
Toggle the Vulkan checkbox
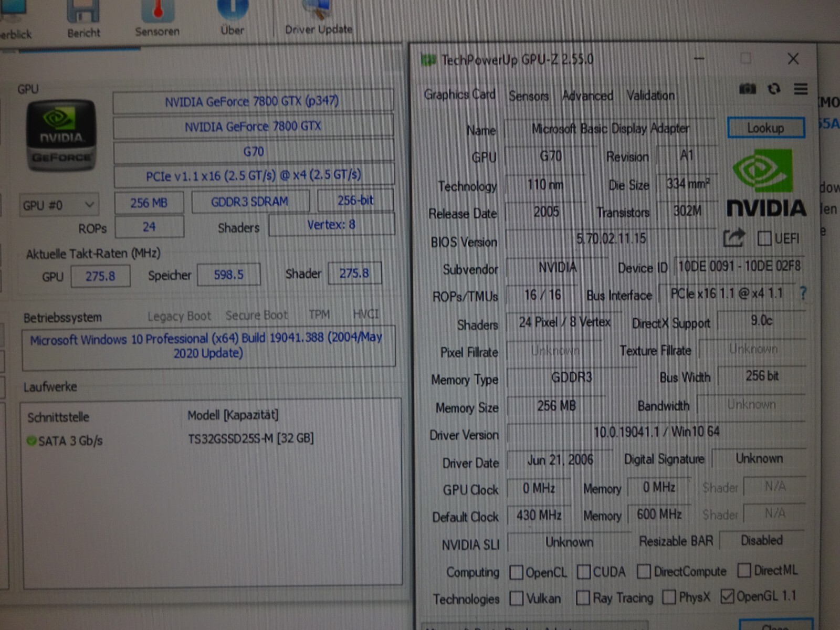click(x=516, y=598)
